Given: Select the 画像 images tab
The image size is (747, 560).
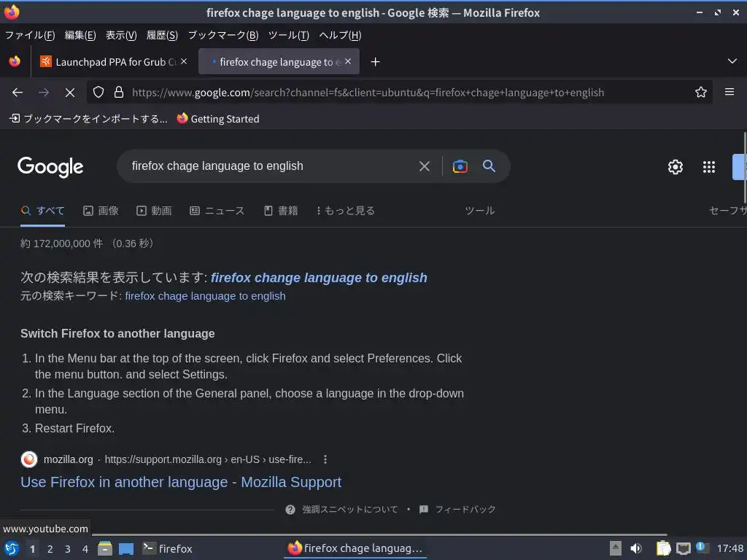Looking at the screenshot, I should click(101, 211).
